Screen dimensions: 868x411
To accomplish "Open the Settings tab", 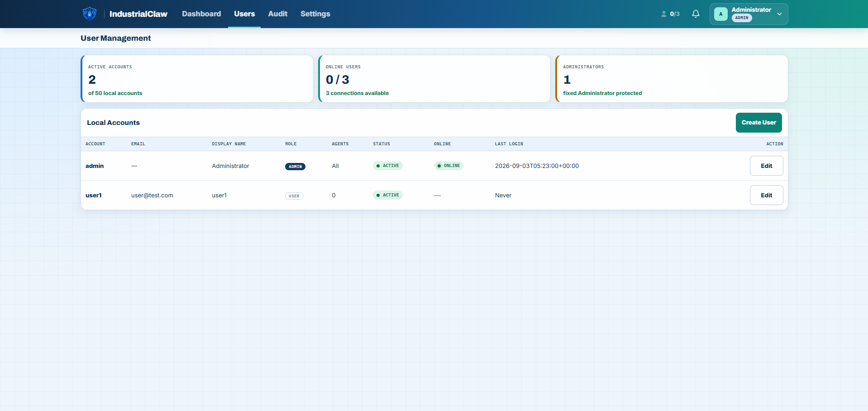I will (315, 14).
